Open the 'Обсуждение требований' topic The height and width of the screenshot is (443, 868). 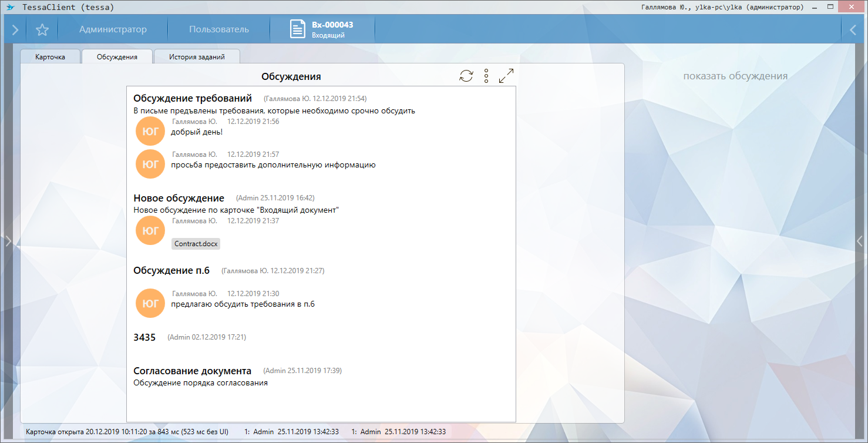pos(193,98)
